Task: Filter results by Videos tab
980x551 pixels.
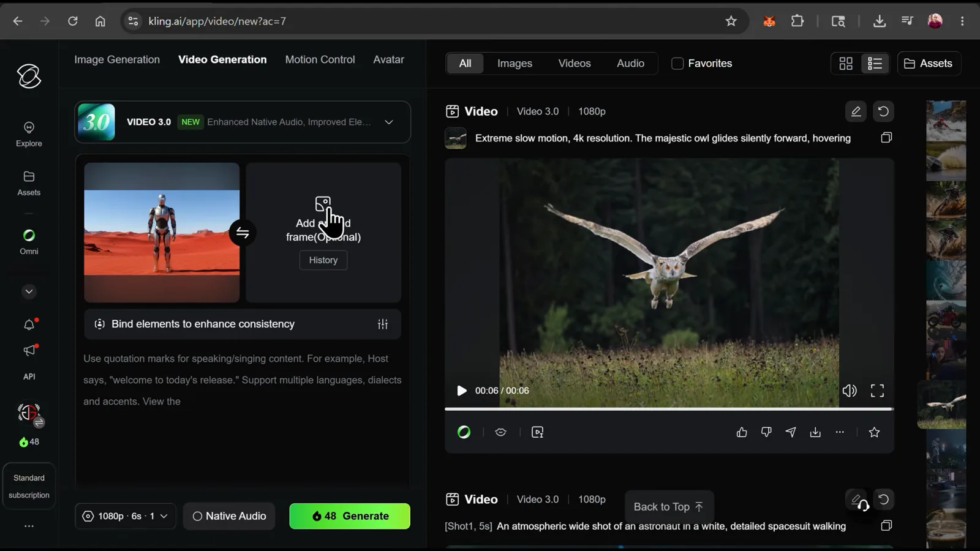Action: click(575, 63)
